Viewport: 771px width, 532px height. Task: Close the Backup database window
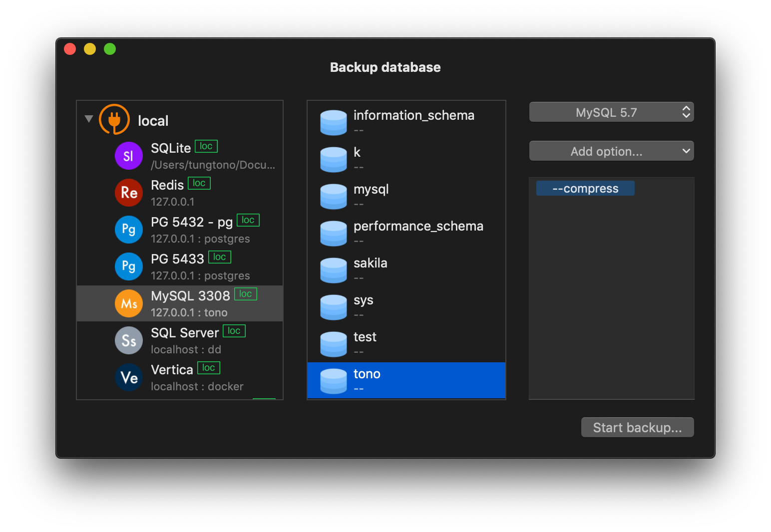[x=70, y=49]
